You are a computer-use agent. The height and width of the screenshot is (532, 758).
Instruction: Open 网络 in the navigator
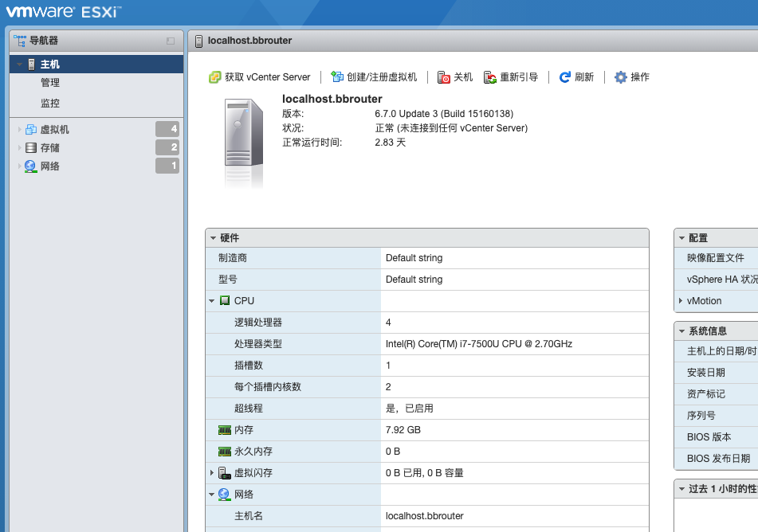point(49,166)
